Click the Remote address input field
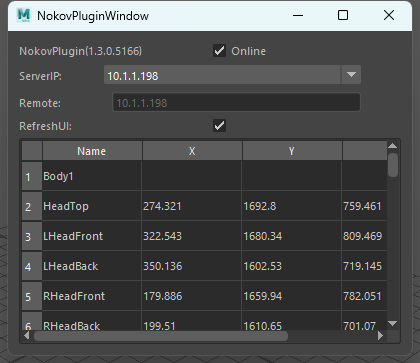This screenshot has height=363, width=420. [236, 102]
